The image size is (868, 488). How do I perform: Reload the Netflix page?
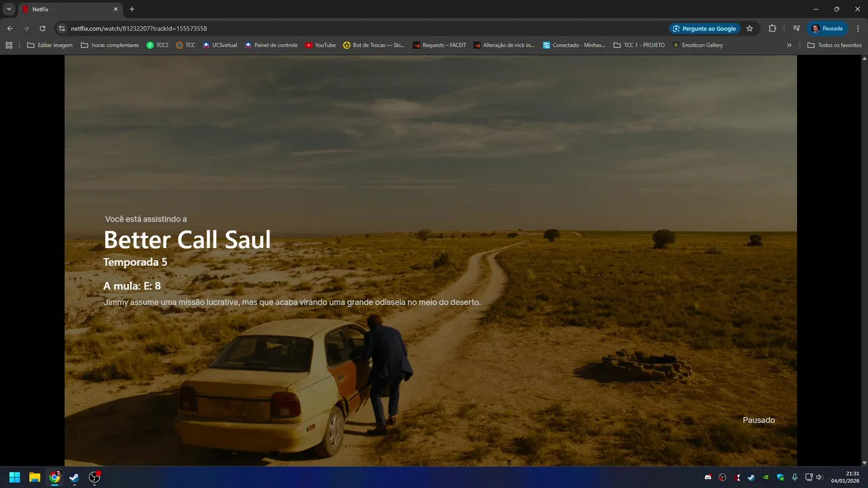[x=43, y=28]
